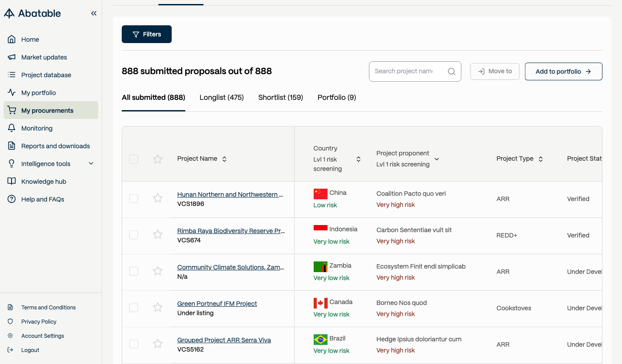Click the Project database list icon

coord(12,75)
